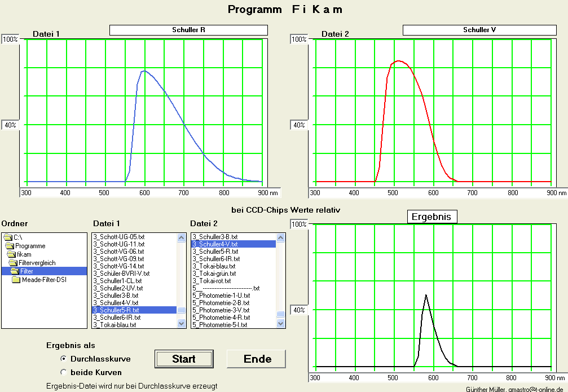Click the Schuller V title field
The height and width of the screenshot is (392, 568).
[479, 29]
